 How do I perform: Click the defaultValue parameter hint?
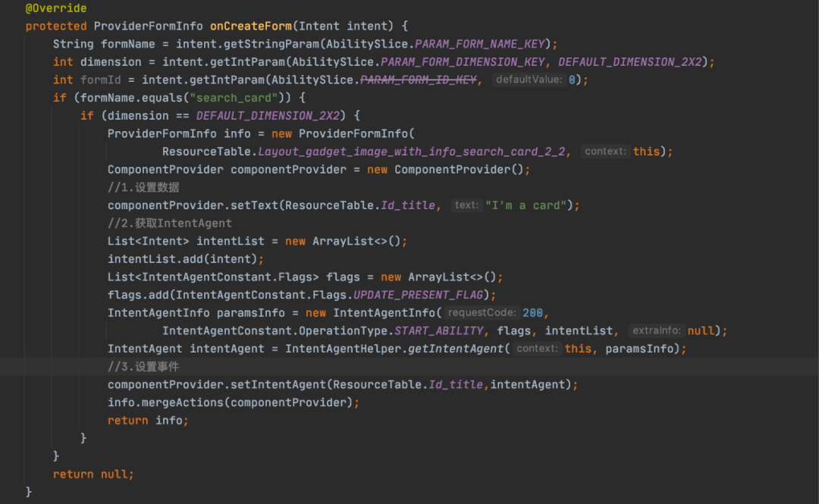[529, 80]
